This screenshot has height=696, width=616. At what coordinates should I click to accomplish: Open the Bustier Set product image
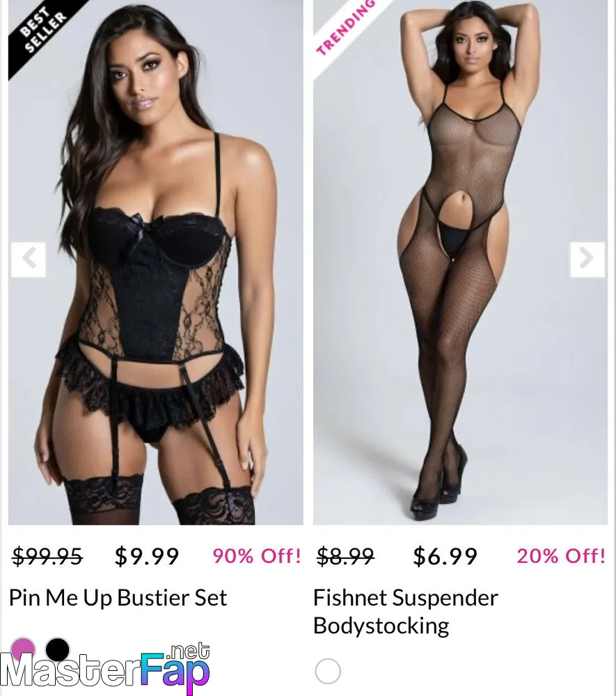click(x=156, y=262)
